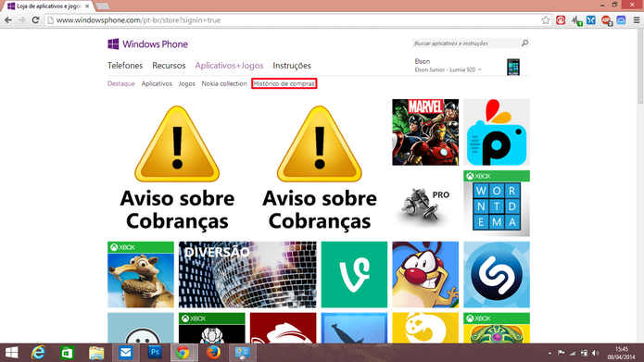Image resolution: width=644 pixels, height=362 pixels.
Task: Click the blue X extension icon
Action: pos(591,20)
